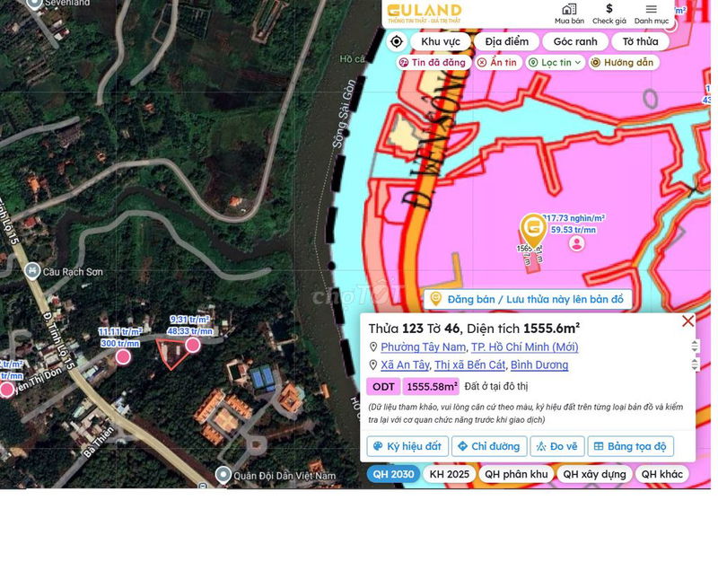Image resolution: width=718 pixels, height=588 pixels.
Task: Click the pink ODT land-type swatch
Action: click(x=382, y=387)
